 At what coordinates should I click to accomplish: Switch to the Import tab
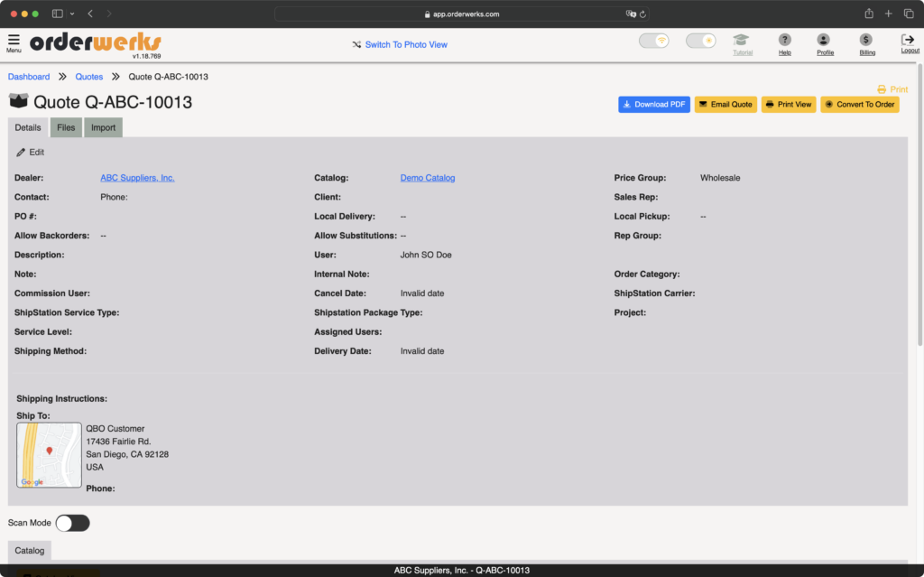point(103,127)
